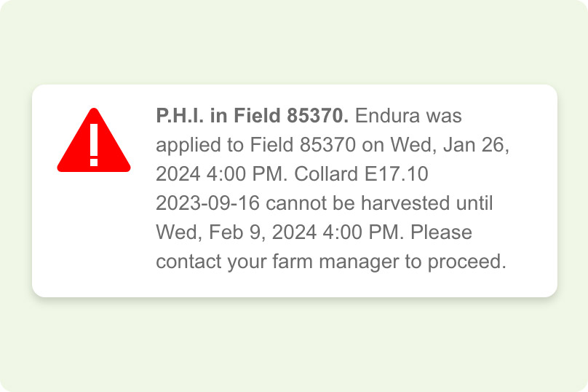This screenshot has height=392, width=588.
Task: Click the application time "2024 4:00 PM."
Action: 222,174
